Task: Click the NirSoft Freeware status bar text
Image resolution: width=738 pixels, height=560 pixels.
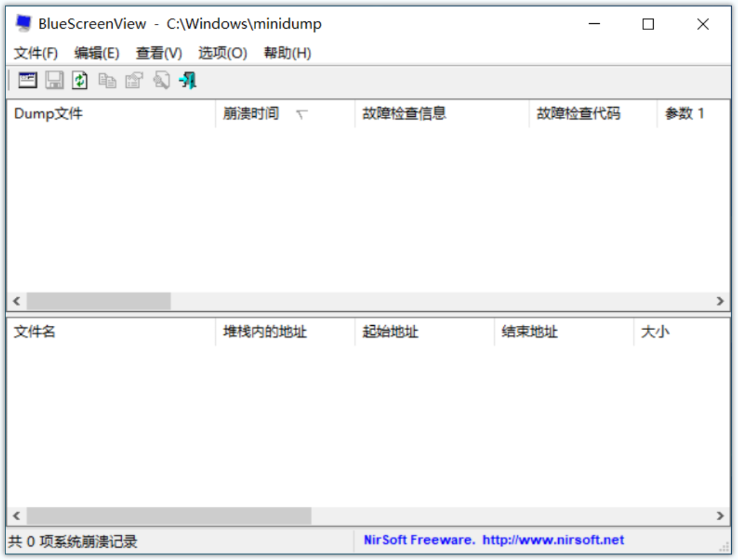Action: [x=419, y=540]
